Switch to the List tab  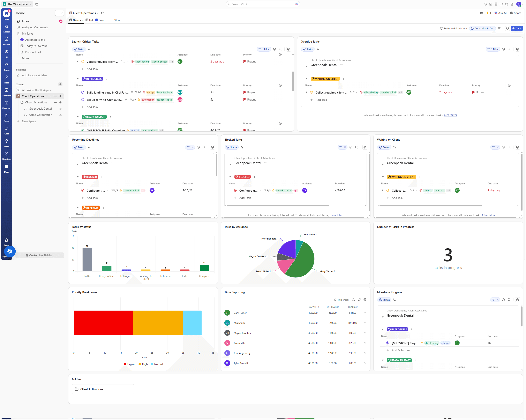[89, 20]
